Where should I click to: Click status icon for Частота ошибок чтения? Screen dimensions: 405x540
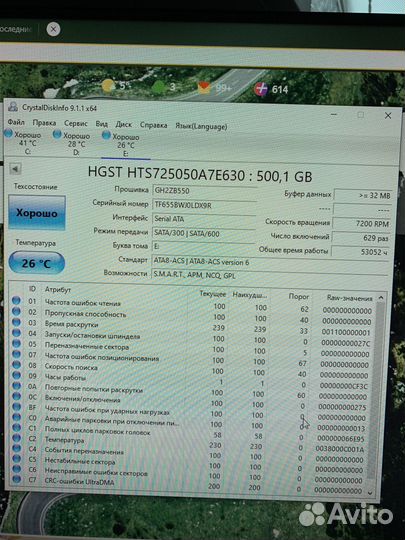click(16, 301)
